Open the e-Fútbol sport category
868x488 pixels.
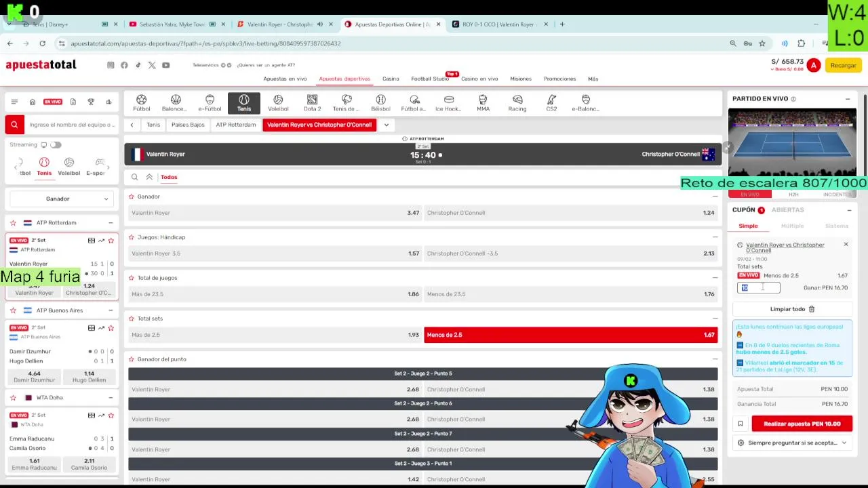click(210, 103)
